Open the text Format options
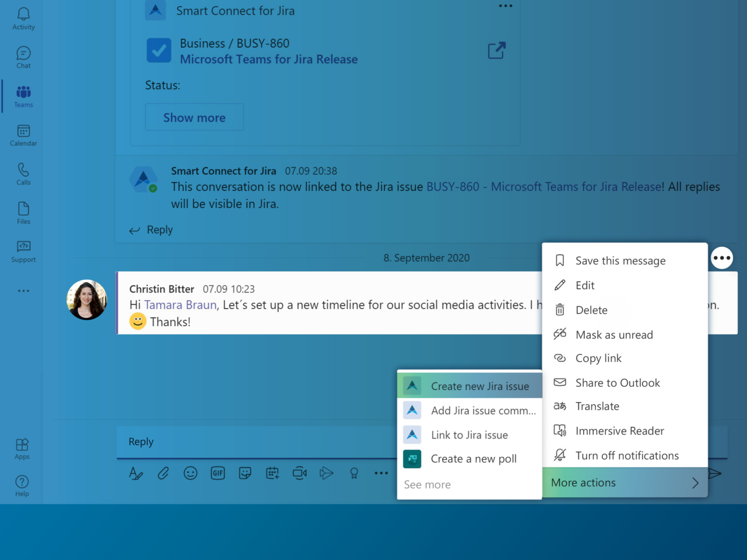The width and height of the screenshot is (747, 560). (x=136, y=473)
